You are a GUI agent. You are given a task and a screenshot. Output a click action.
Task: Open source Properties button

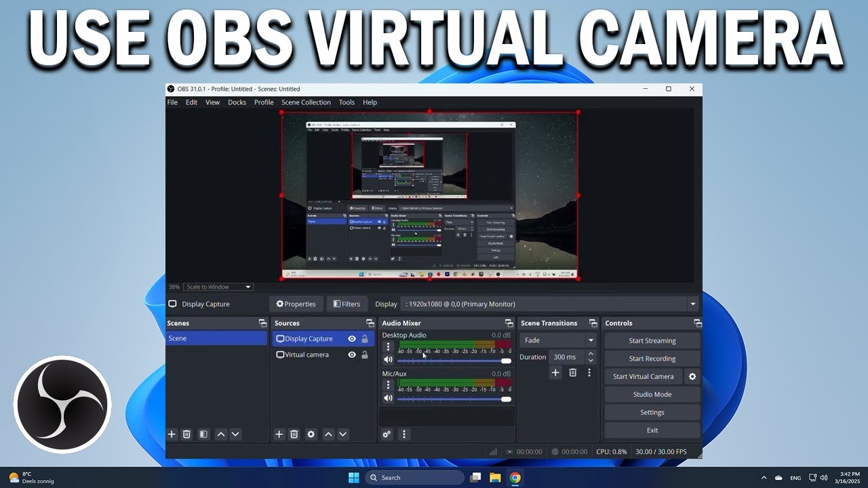(296, 304)
